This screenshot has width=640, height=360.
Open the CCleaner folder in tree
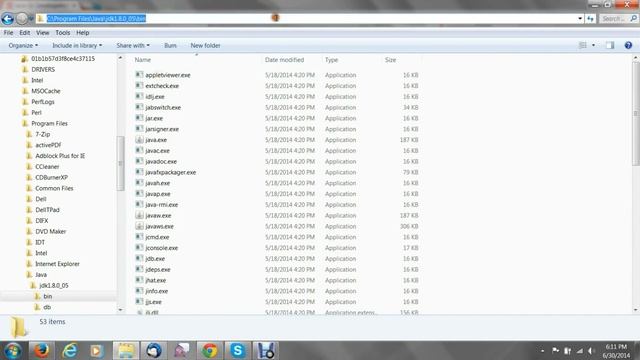(x=47, y=167)
